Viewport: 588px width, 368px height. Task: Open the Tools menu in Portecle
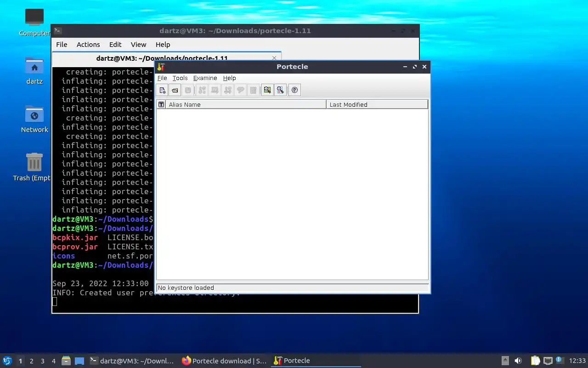point(180,78)
